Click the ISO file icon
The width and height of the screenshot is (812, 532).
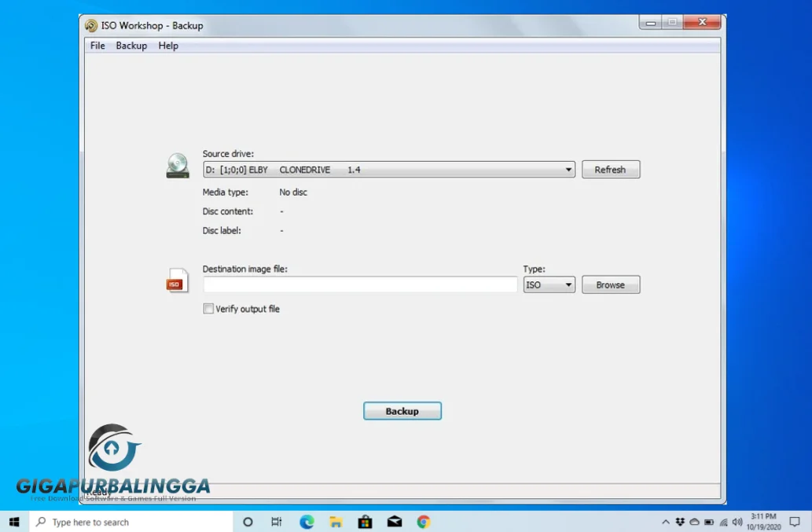coord(178,281)
